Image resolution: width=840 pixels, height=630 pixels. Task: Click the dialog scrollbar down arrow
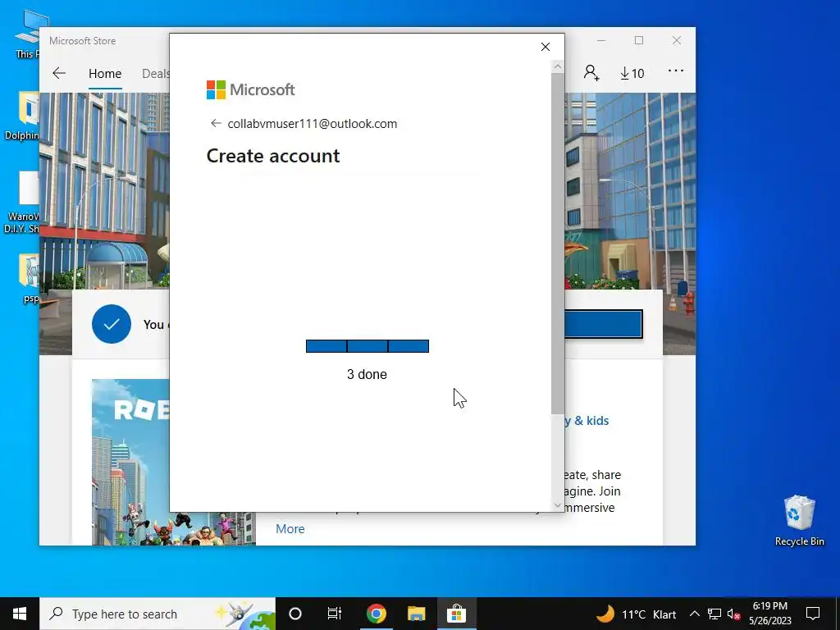[557, 504]
